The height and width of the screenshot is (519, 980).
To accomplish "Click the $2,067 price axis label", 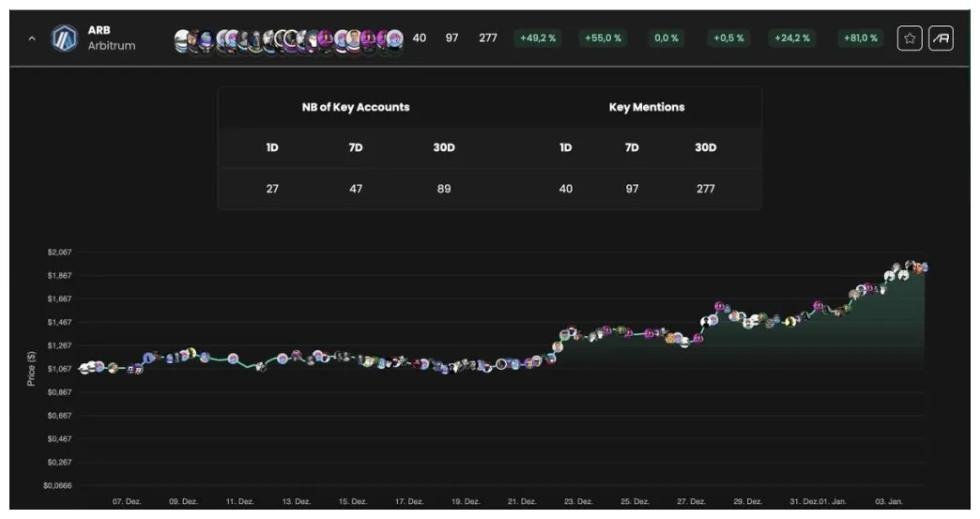I will tap(59, 252).
